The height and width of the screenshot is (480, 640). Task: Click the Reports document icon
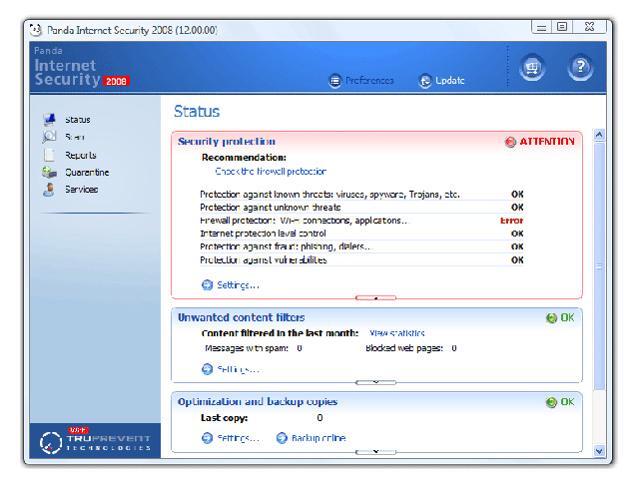pos(49,155)
